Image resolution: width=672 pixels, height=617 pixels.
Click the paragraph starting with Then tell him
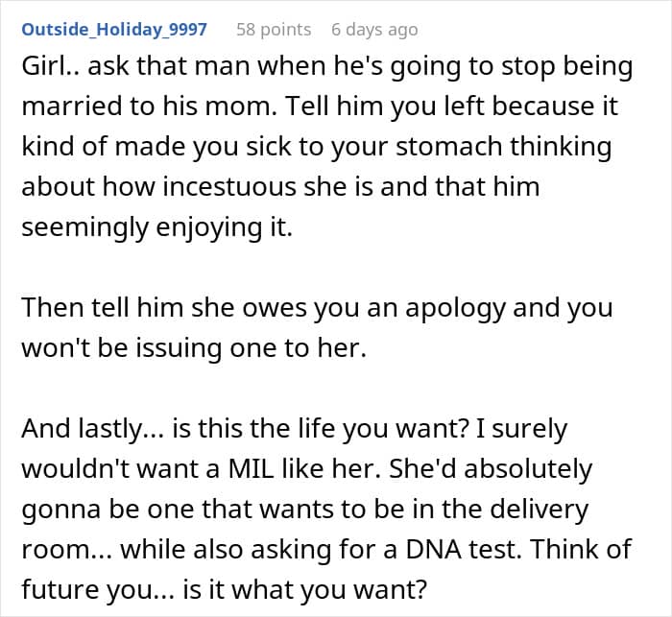click(x=317, y=327)
